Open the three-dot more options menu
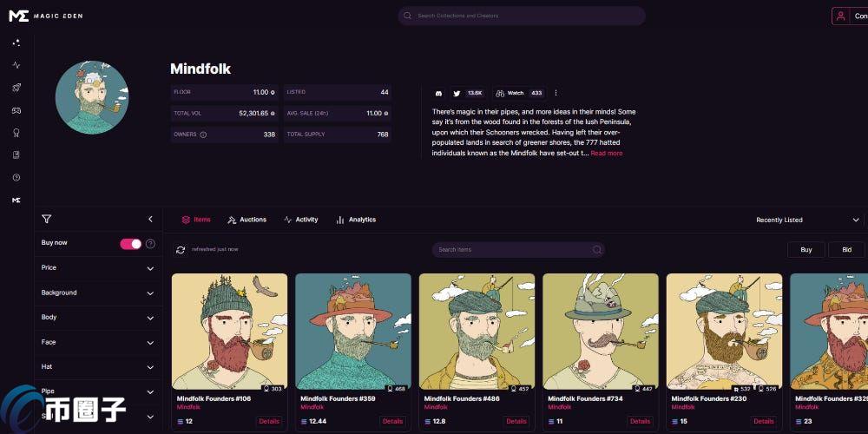Image resolution: width=868 pixels, height=434 pixels. [556, 93]
